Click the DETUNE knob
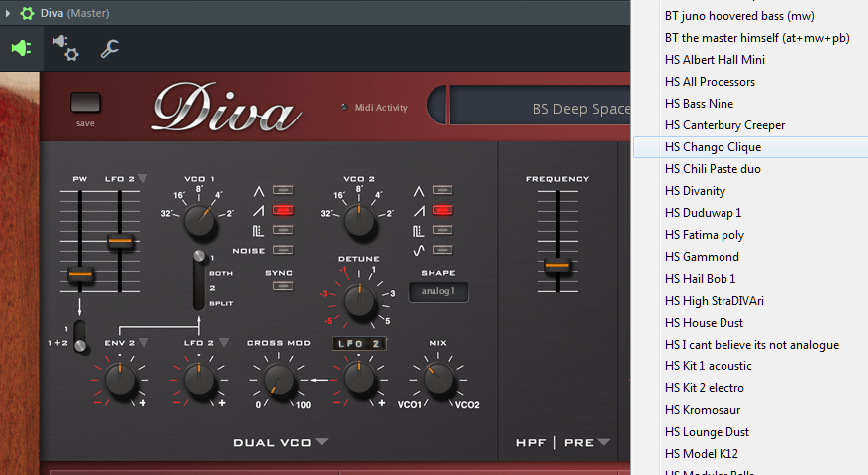Viewport: 868px width, 475px height. tap(359, 301)
